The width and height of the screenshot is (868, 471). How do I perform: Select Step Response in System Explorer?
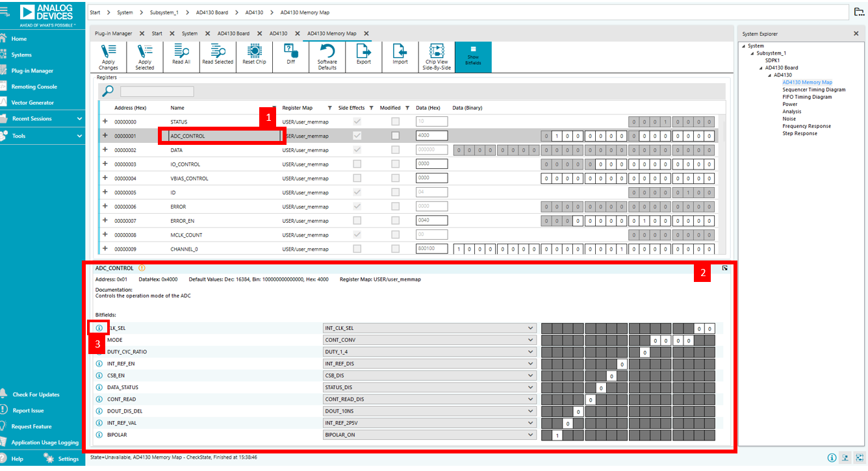800,133
